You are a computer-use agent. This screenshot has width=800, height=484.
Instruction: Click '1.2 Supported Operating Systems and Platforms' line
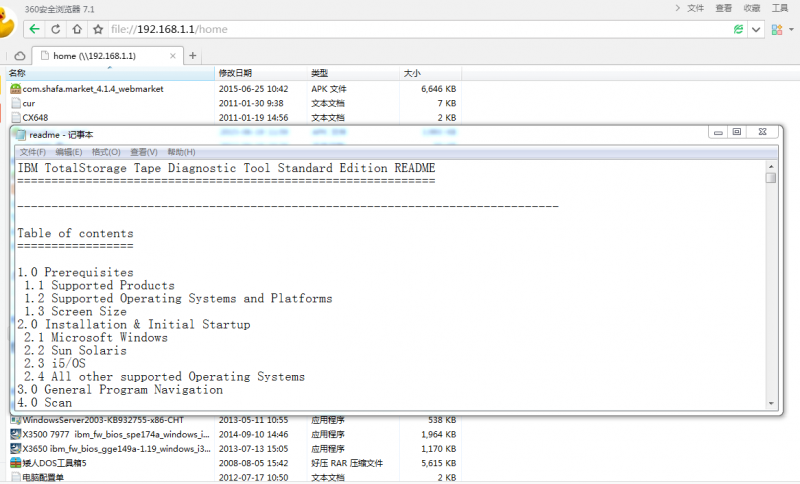(x=178, y=298)
